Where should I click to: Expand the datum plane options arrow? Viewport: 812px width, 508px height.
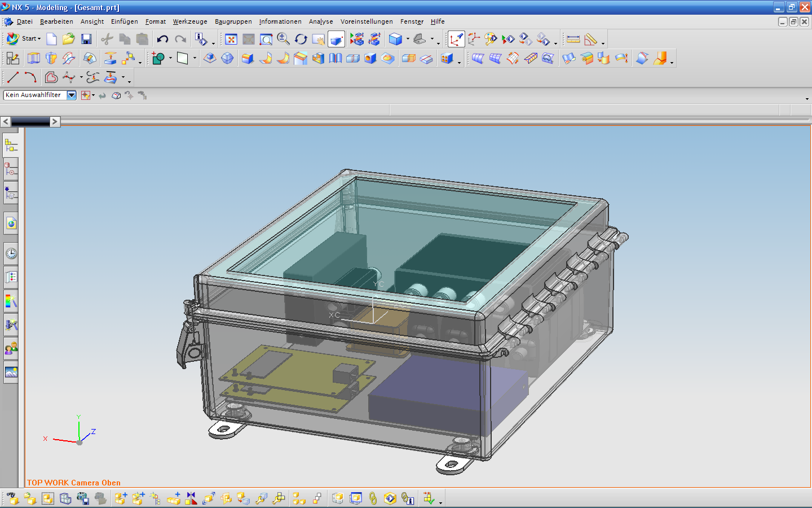(195, 58)
